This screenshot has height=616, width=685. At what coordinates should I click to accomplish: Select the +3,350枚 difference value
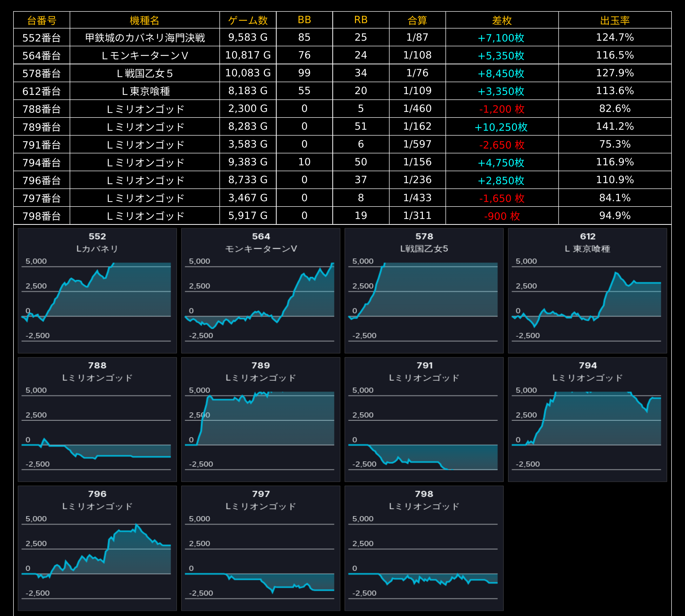pos(501,91)
